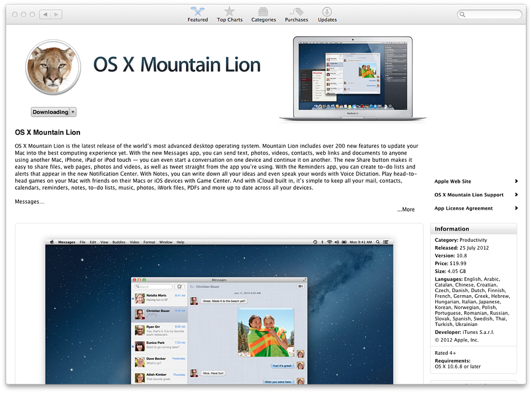Click Bluetooth icon in screenshot menu bar
The image size is (532, 393).
(x=322, y=242)
